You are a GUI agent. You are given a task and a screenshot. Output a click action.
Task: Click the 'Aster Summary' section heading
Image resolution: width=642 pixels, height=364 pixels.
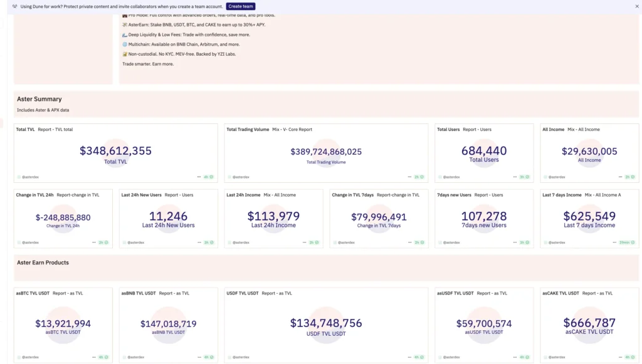[x=39, y=99]
